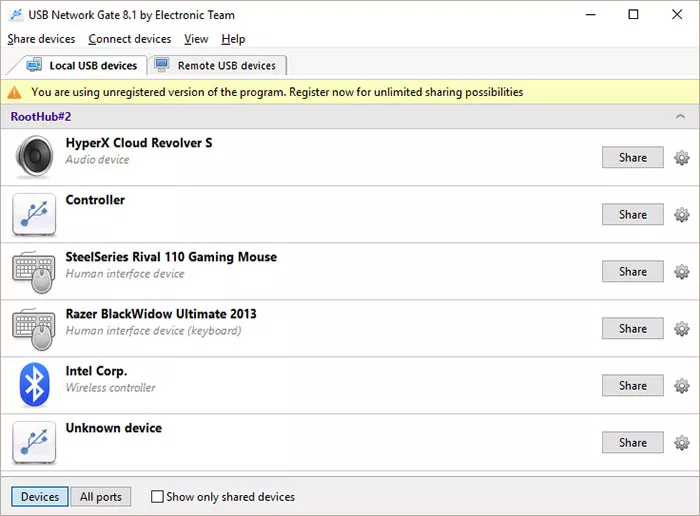Screen dimensions: 700x516
Task: Click the Wireless controller description text
Action: pos(110,387)
